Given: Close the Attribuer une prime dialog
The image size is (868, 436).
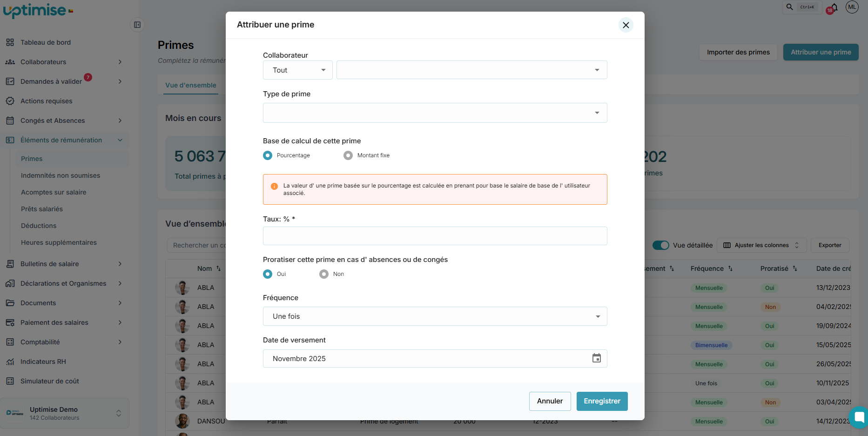Looking at the screenshot, I should coord(626,25).
